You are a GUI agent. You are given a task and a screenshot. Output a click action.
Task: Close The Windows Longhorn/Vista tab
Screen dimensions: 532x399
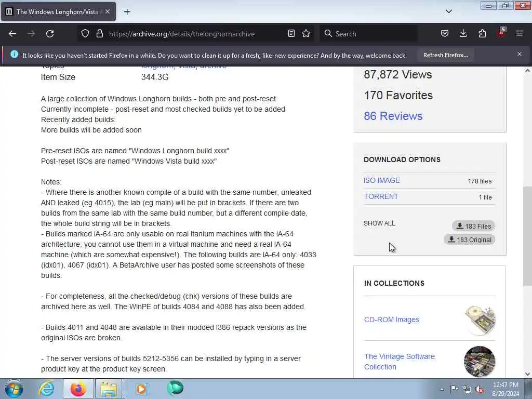coord(108,11)
